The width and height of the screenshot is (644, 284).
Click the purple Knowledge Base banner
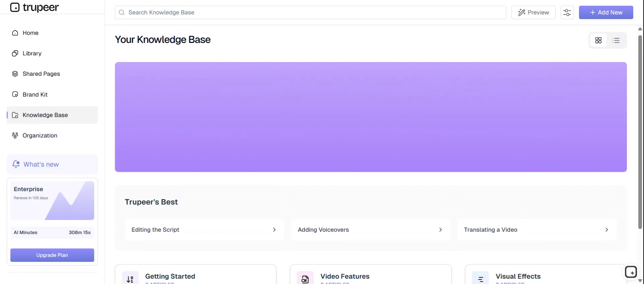tap(371, 117)
